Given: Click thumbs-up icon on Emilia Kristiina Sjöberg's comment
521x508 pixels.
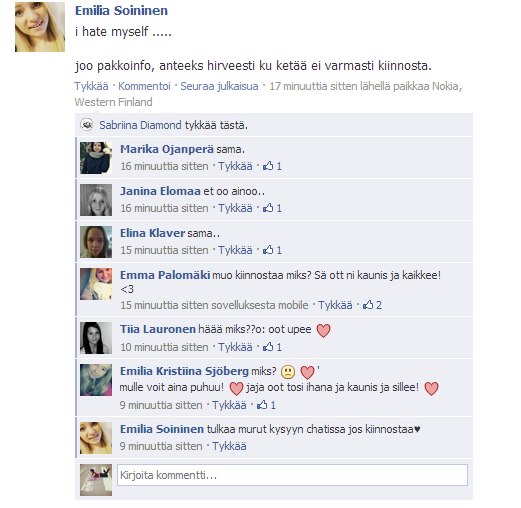Looking at the screenshot, I should [262, 405].
